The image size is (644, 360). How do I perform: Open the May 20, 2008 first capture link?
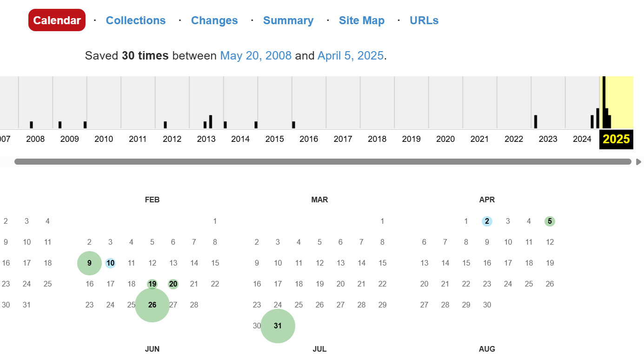point(256,56)
